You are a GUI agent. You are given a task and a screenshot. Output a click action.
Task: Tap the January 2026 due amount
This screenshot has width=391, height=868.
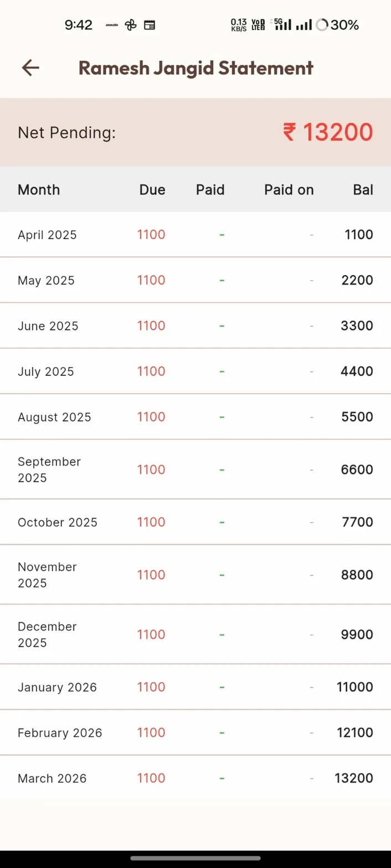pos(151,687)
